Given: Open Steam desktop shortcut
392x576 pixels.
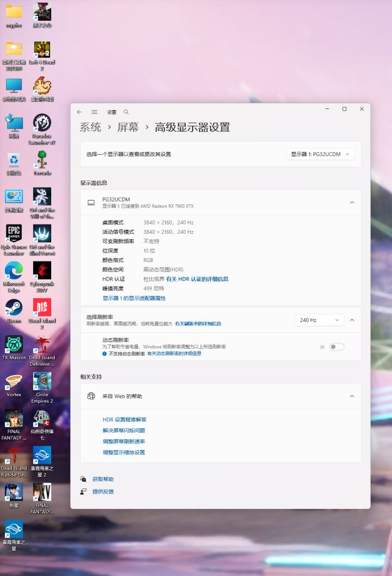Looking at the screenshot, I should [14, 311].
